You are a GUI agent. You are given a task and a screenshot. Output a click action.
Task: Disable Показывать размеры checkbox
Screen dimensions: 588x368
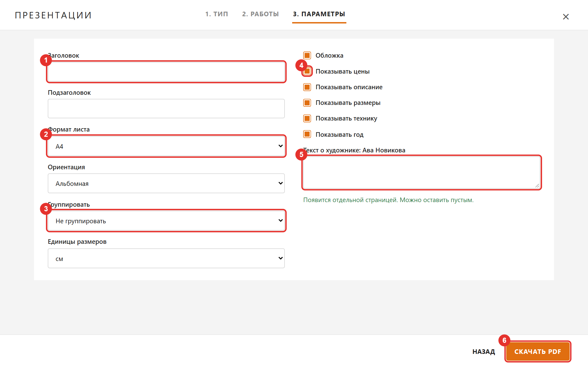tap(307, 103)
